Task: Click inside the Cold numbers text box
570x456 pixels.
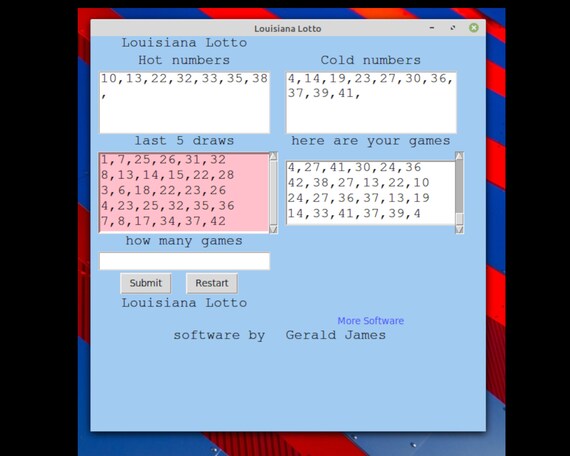Action: tap(371, 103)
